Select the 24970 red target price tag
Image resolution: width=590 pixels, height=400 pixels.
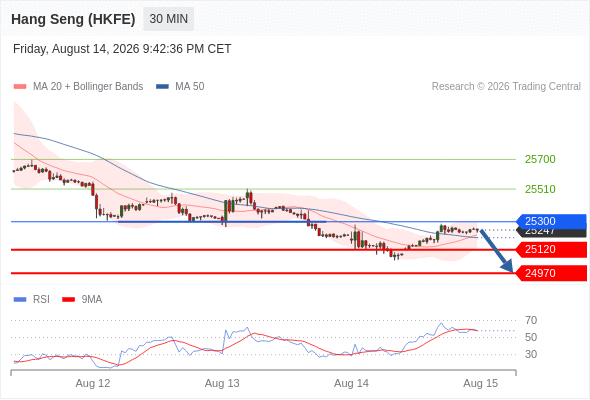[x=551, y=273]
